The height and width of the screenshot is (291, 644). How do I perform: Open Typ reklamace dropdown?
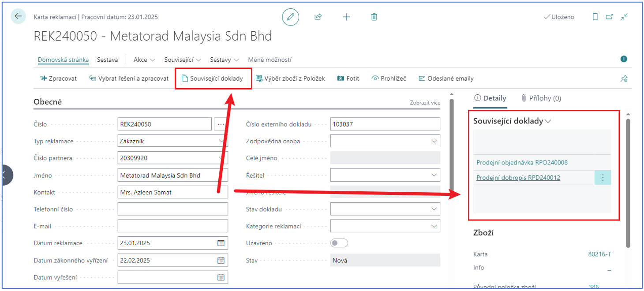tap(221, 141)
